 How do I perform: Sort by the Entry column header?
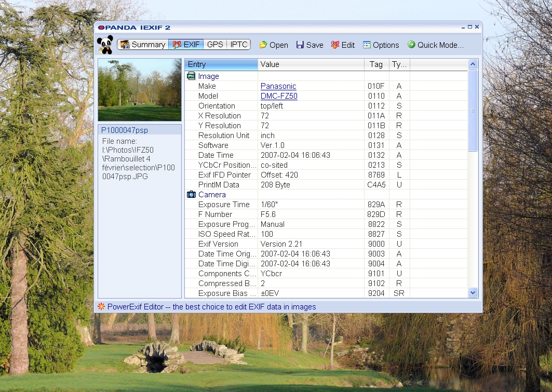[221, 64]
